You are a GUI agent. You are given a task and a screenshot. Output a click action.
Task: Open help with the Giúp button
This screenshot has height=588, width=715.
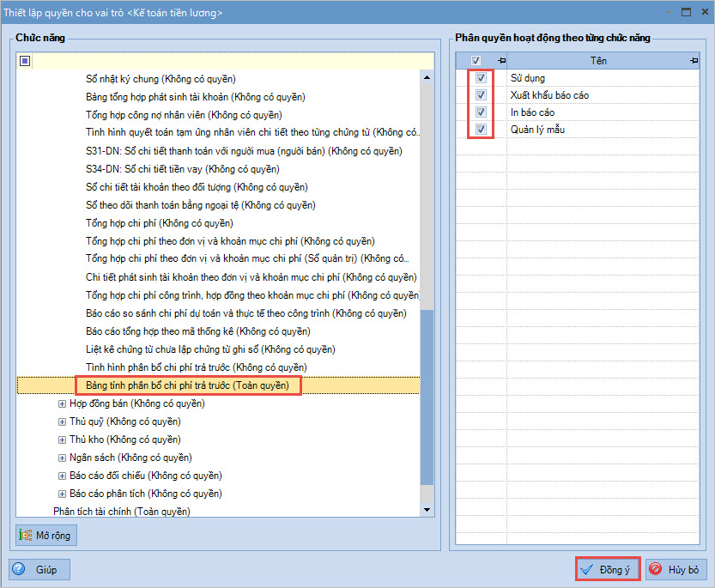point(39,569)
